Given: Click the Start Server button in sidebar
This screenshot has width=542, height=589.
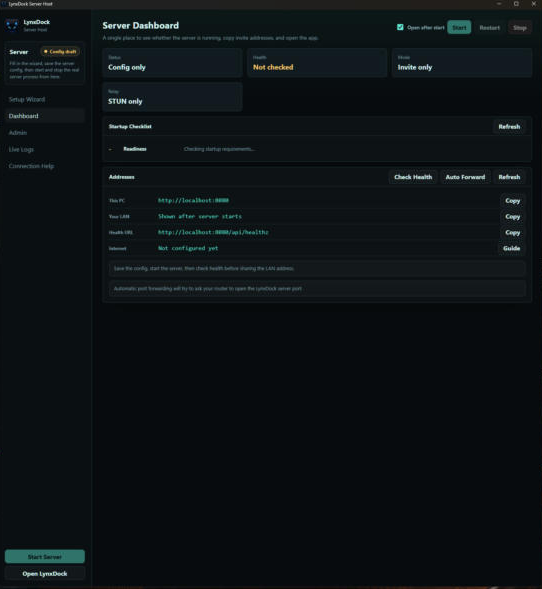Looking at the screenshot, I should 45,556.
